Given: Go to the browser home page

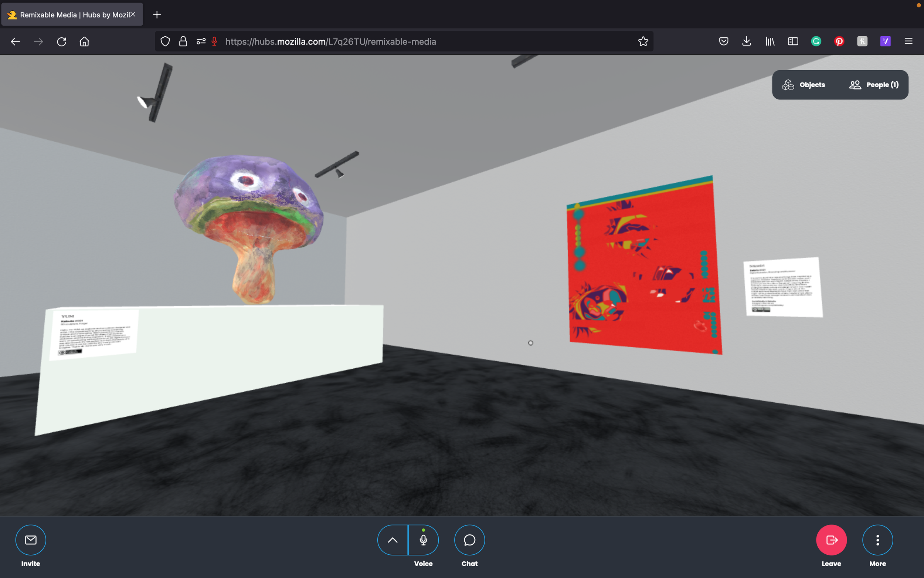Looking at the screenshot, I should click(84, 41).
